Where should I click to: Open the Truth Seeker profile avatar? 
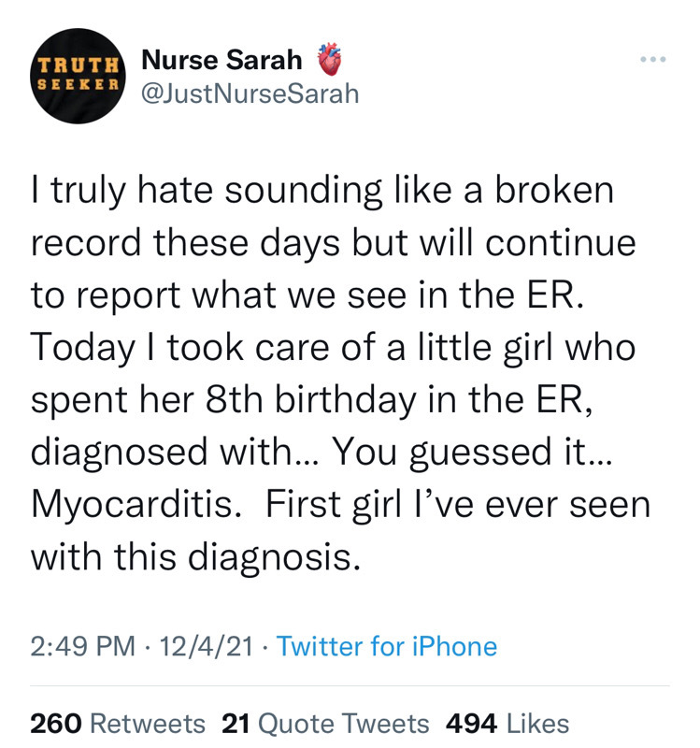pos(78,76)
